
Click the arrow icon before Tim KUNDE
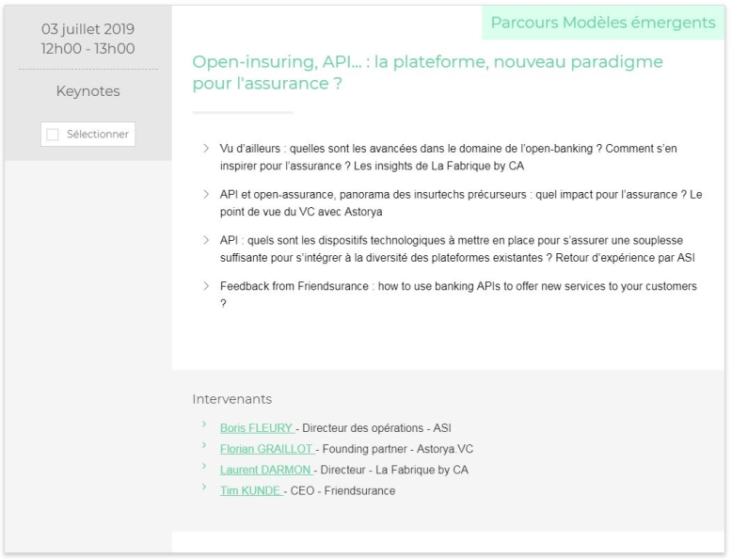pos(204,489)
